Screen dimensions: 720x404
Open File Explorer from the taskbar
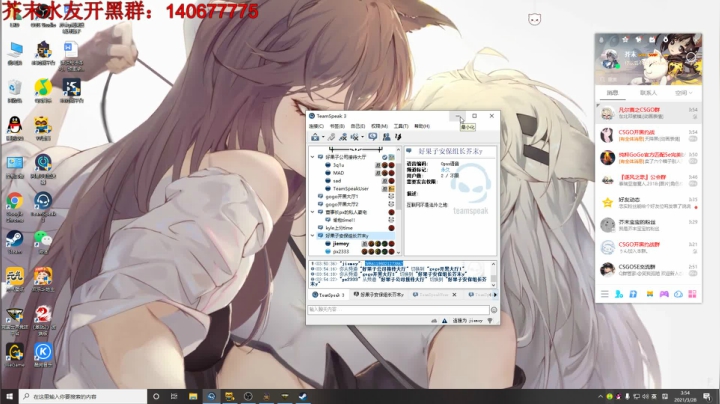tap(193, 396)
